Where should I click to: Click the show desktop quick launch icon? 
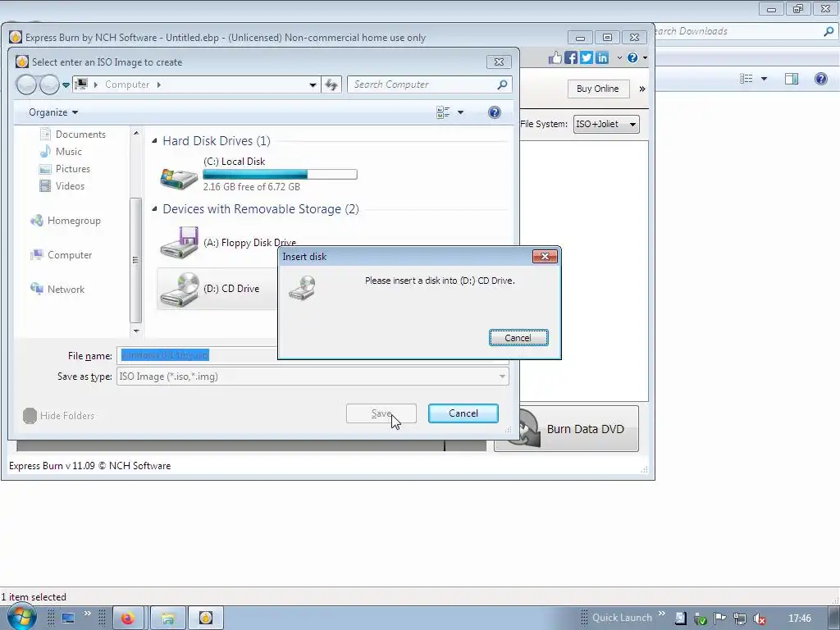point(68,619)
